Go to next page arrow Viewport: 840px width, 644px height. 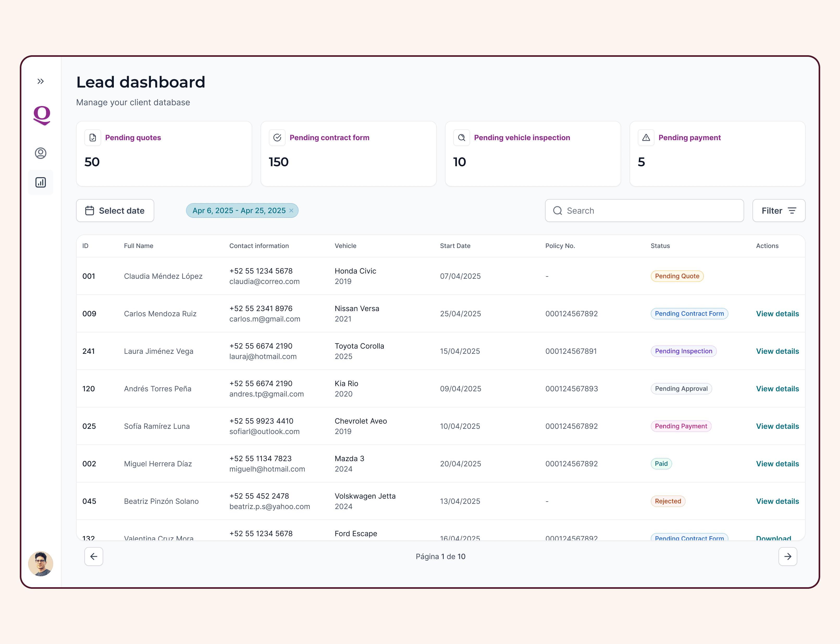(787, 557)
